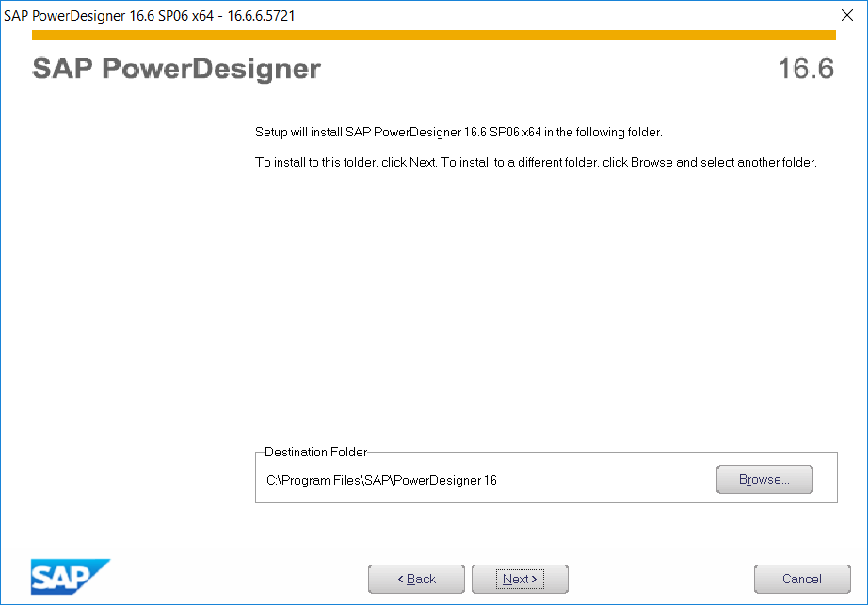Click the instruction line 'To install to this folder, click Next'
This screenshot has height=605, width=868.
coord(346,163)
